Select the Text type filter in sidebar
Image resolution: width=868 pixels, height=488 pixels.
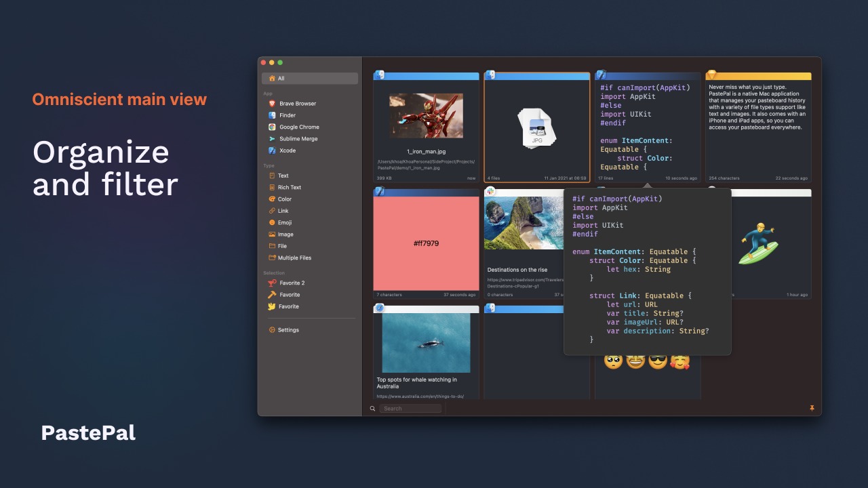[x=283, y=176]
